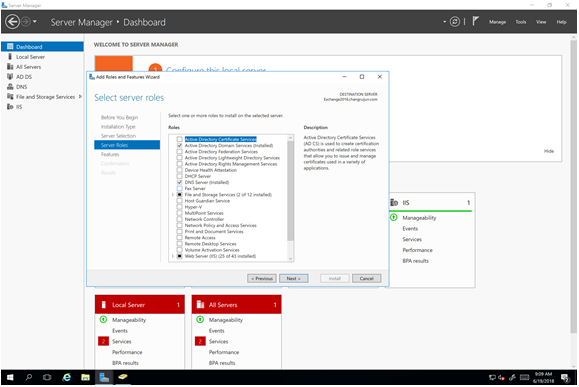This screenshot has width=579, height=387.
Task: Click the IIS tile header icon
Action: 394,202
